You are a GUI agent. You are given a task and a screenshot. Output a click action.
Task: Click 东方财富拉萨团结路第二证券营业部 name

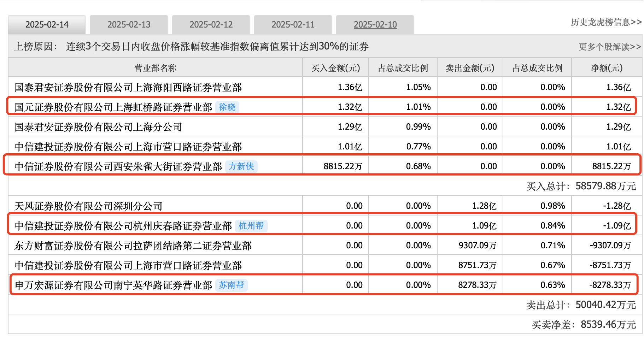pyautogui.click(x=133, y=246)
